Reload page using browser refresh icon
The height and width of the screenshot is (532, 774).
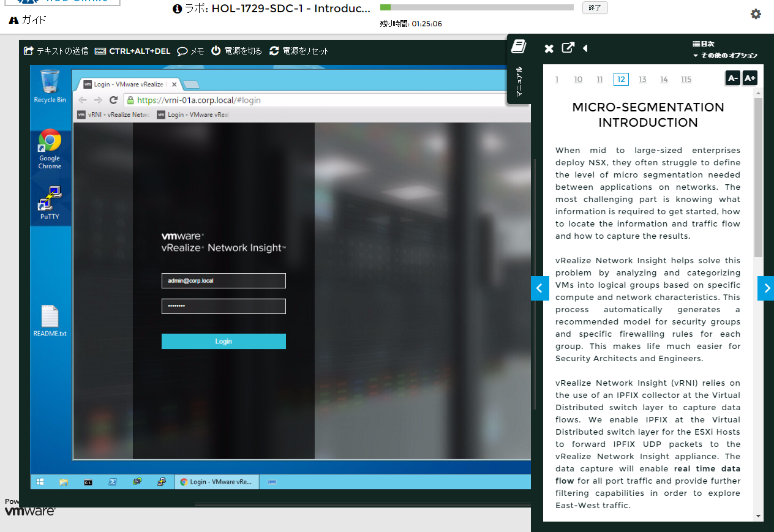(x=113, y=100)
